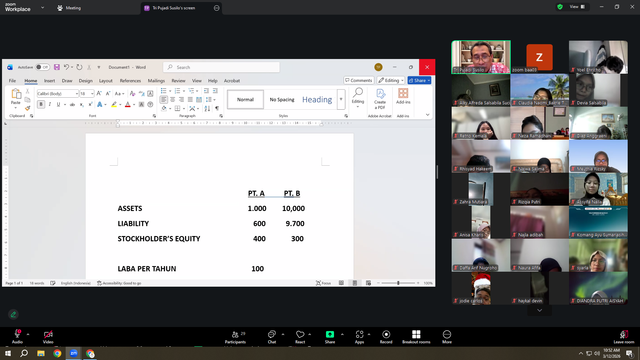The width and height of the screenshot is (640, 360).
Task: Toggle Focus mode in Word status bar
Action: pos(323,283)
